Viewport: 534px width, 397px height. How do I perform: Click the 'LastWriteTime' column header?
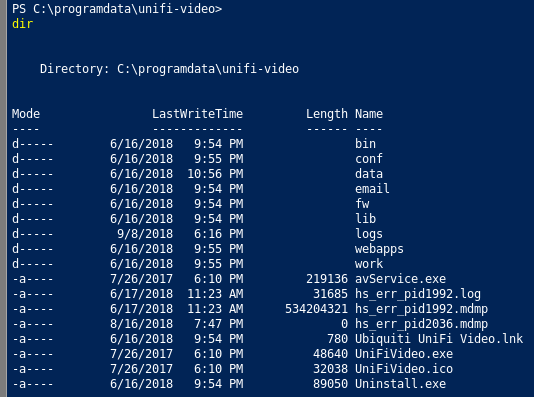(x=198, y=114)
